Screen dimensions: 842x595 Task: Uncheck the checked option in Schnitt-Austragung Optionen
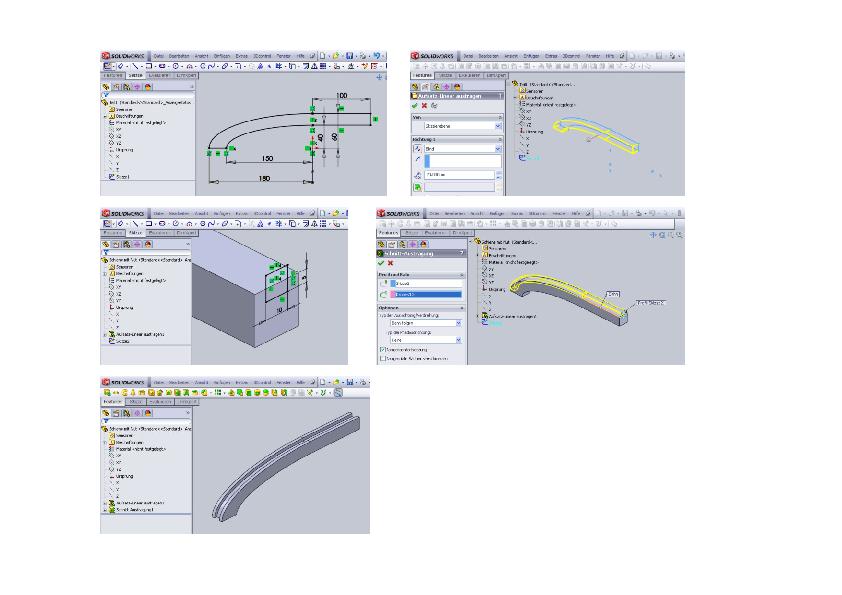(x=383, y=350)
